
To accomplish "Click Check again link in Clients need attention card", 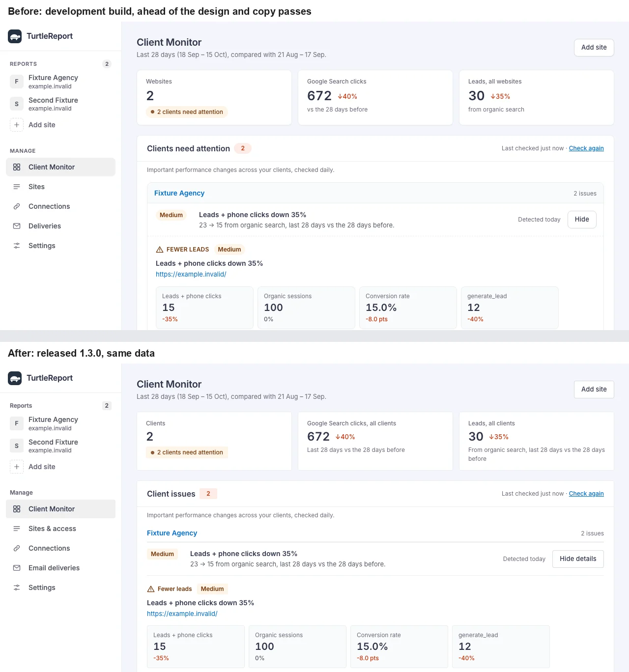I will pyautogui.click(x=586, y=148).
